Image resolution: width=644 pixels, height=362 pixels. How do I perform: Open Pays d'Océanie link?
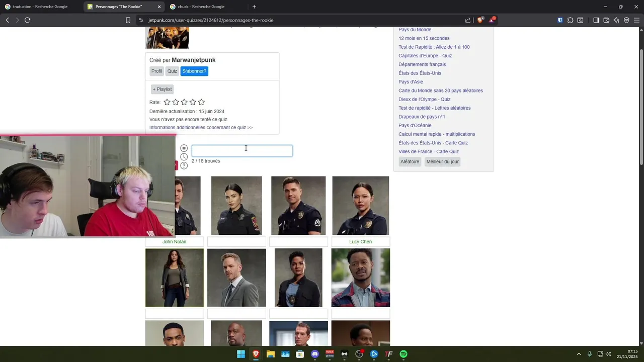415,126
